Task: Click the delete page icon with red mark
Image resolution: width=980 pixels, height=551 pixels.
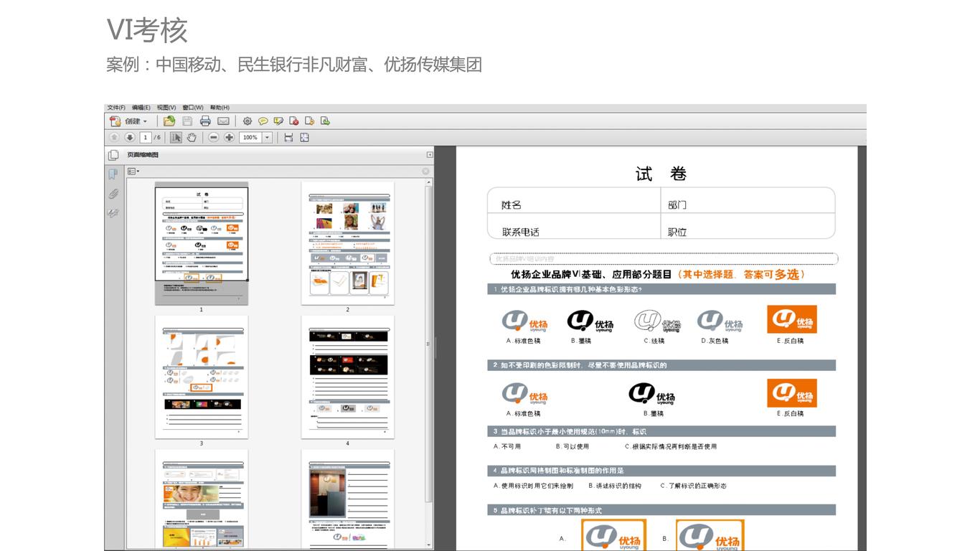Action: (x=294, y=121)
